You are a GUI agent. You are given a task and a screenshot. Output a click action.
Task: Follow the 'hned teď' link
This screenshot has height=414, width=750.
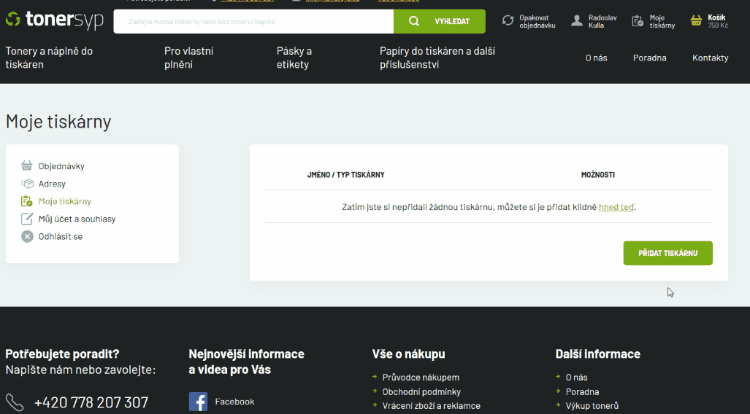click(x=617, y=207)
